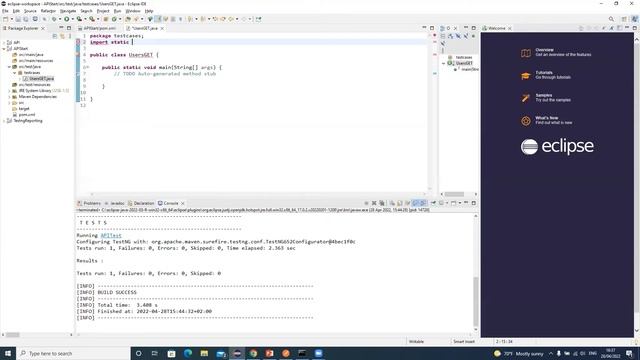
Task: Click the Pin Console icon
Action: point(433,203)
